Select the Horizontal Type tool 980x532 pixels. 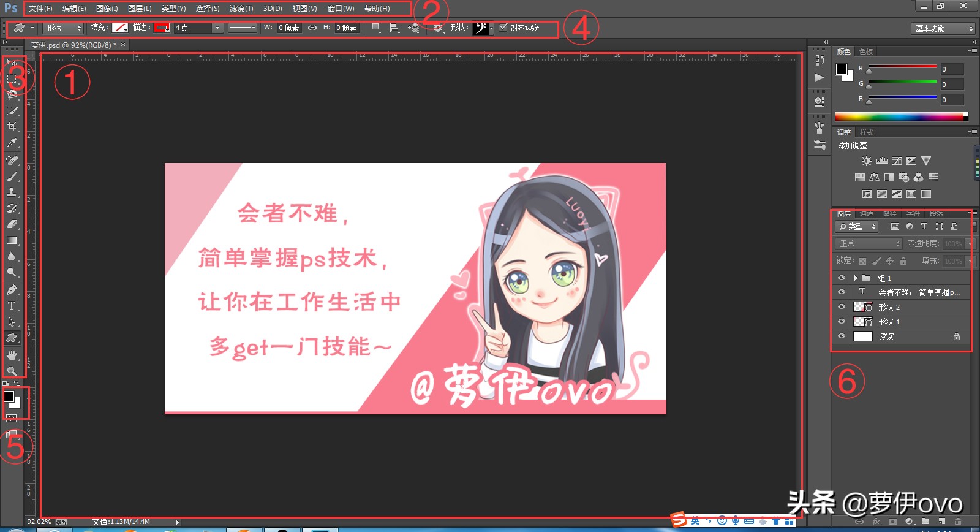pos(12,306)
